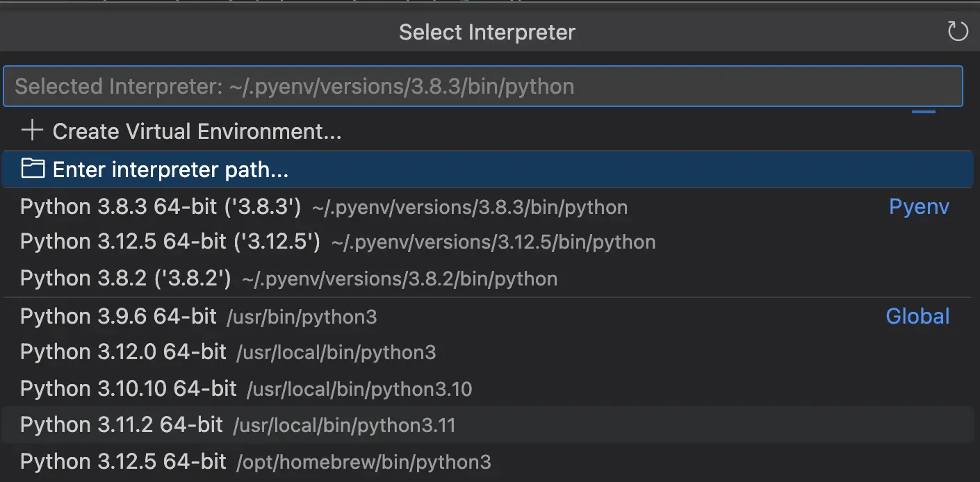Click the Select Interpreter title
The width and height of the screenshot is (980, 482).
coord(487,32)
